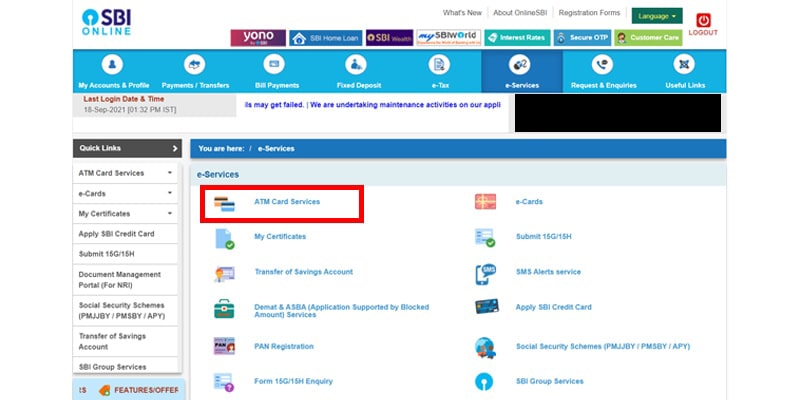This screenshot has height=400, width=800.
Task: Open SMS Alerts service link
Action: 548,272
